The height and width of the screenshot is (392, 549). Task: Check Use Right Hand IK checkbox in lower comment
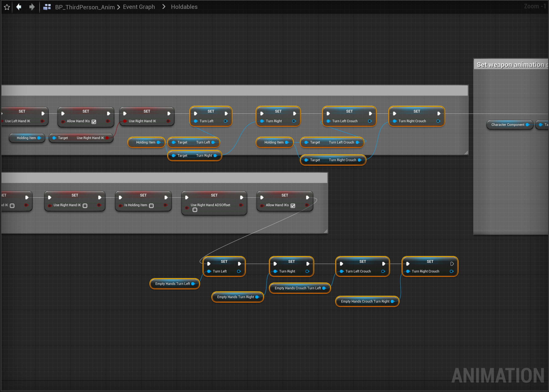(x=85, y=206)
